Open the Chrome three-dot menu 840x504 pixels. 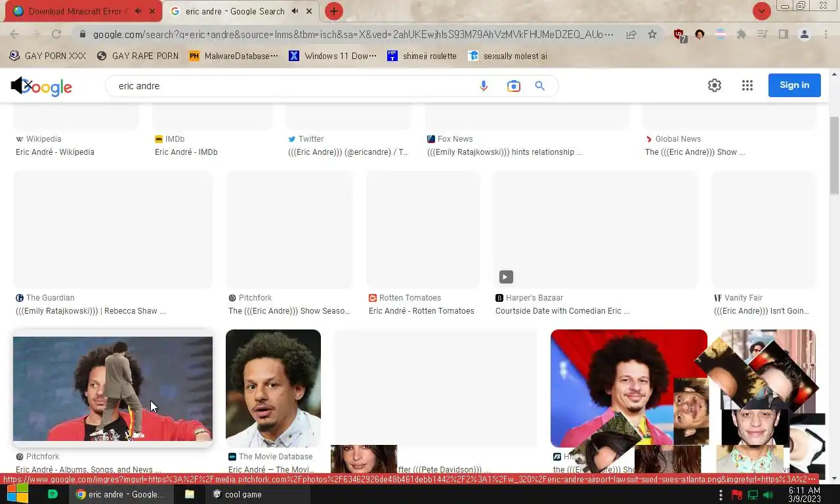coord(826,34)
